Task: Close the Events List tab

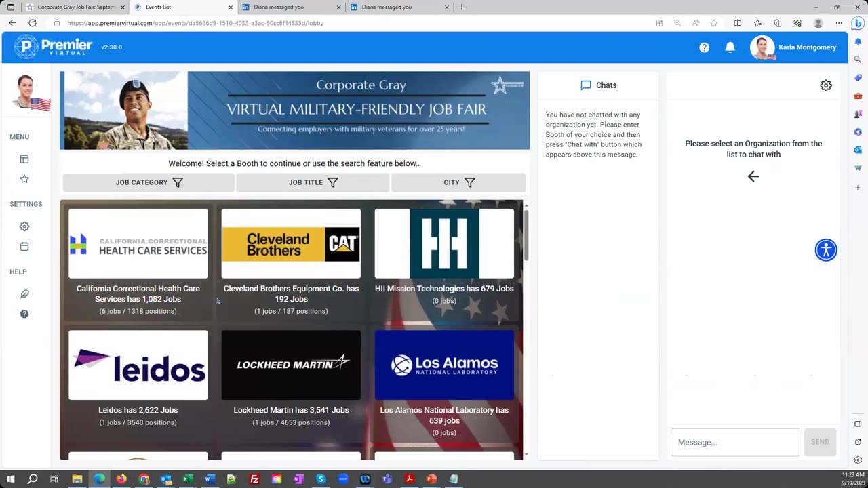Action: (231, 7)
